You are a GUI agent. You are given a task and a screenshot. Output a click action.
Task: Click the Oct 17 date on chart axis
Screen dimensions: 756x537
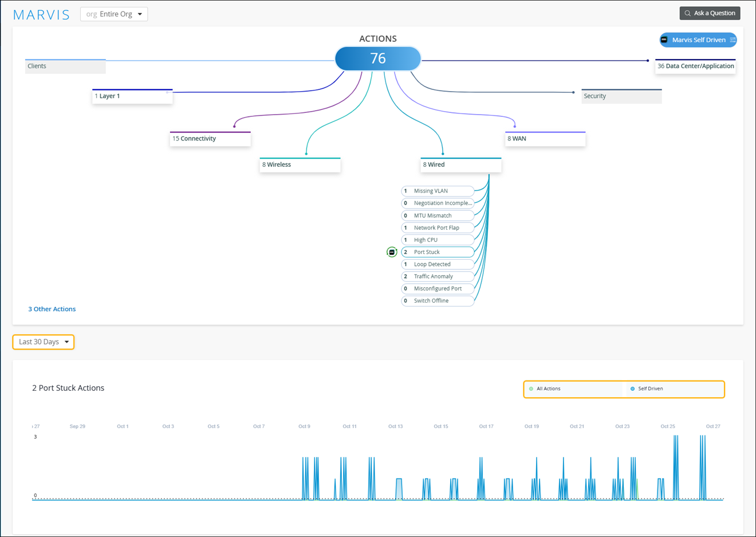coord(486,426)
